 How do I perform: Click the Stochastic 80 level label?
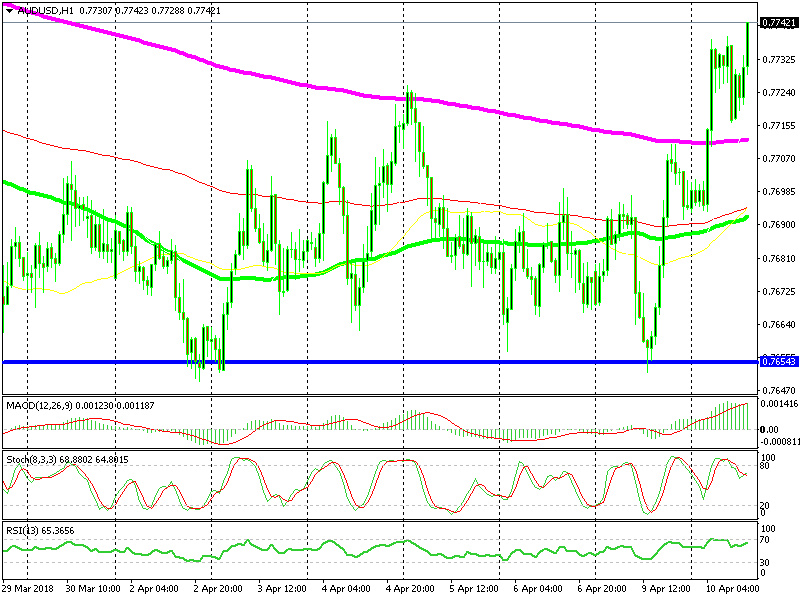[x=765, y=466]
